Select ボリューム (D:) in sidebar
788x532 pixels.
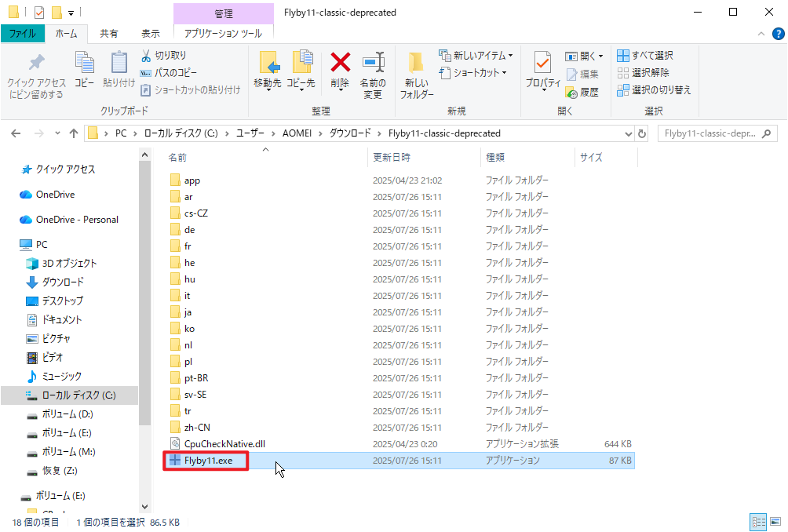click(x=67, y=414)
